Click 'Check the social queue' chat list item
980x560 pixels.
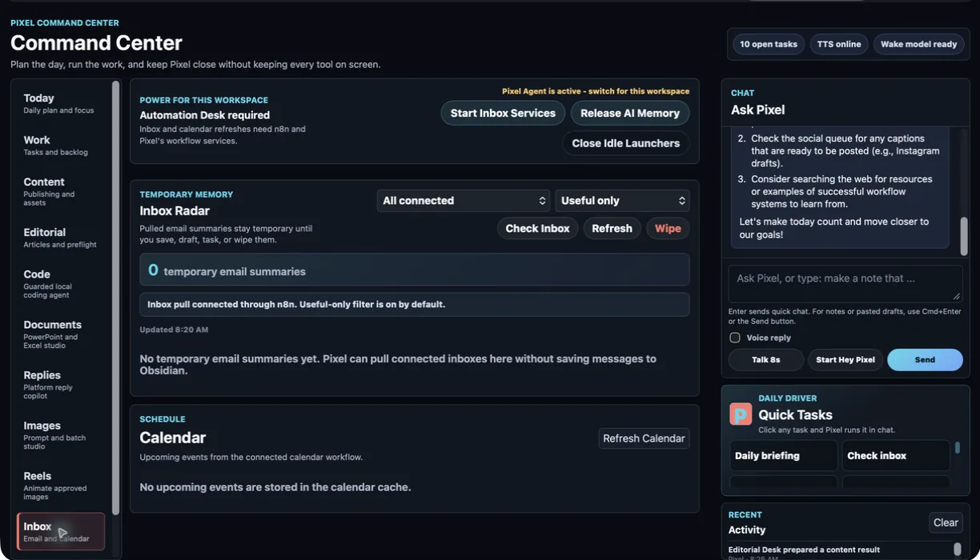click(845, 150)
